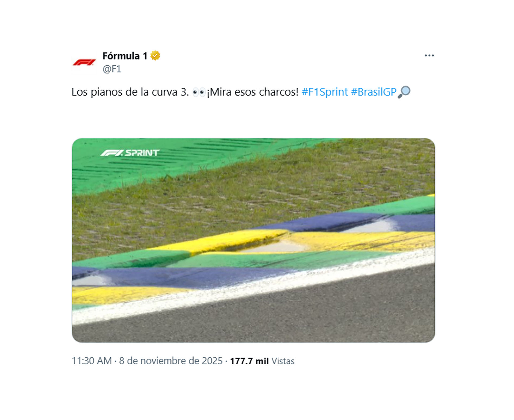
Task: Click the F1 Sprint watermark in the image
Action: point(130,153)
